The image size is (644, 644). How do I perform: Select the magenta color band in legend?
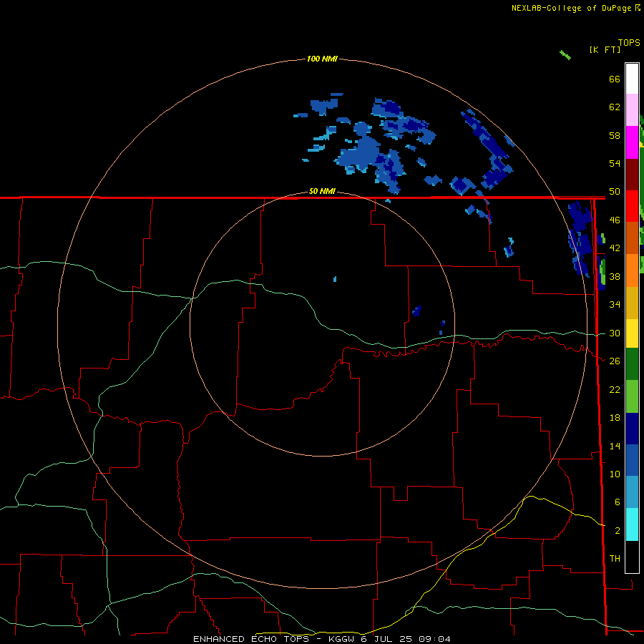click(632, 142)
